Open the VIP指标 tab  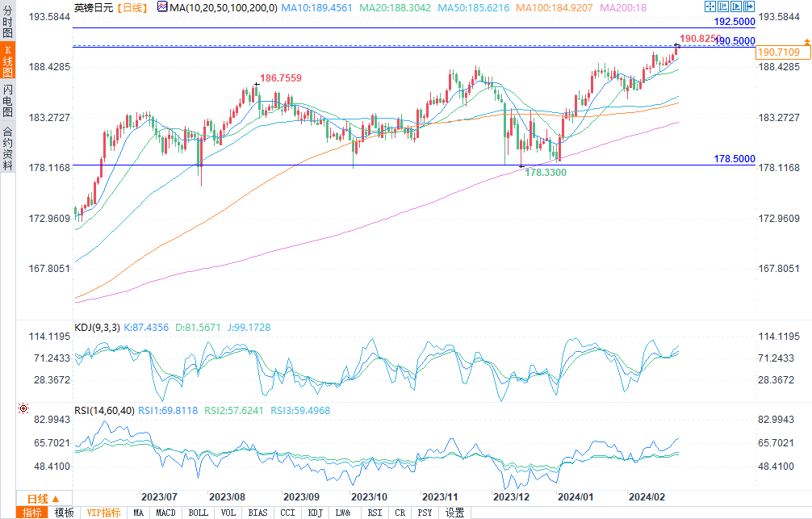(103, 513)
